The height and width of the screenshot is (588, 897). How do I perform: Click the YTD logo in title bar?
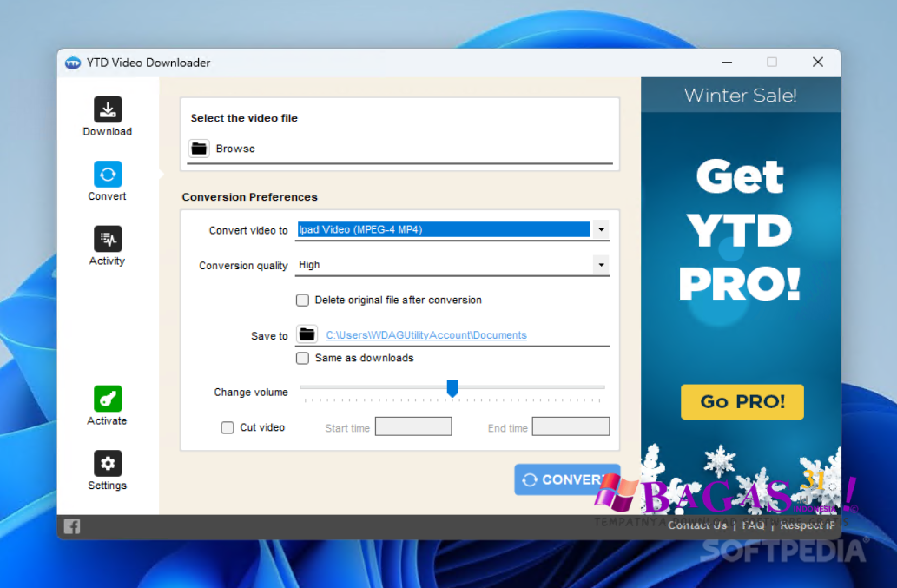point(73,63)
